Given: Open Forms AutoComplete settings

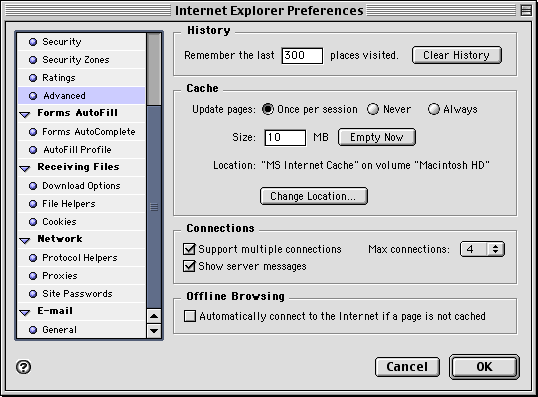Looking at the screenshot, I should pos(82,132).
